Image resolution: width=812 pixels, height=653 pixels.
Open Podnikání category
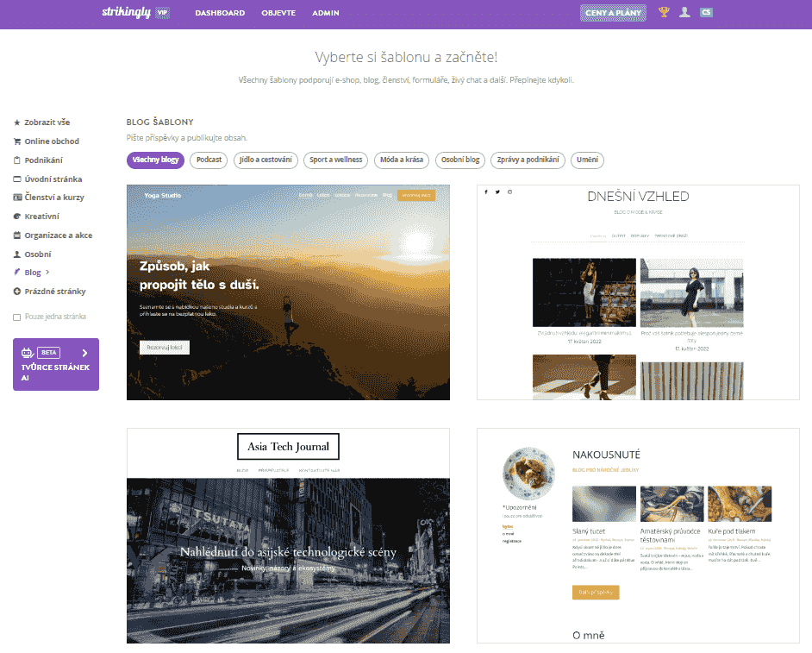[43, 160]
